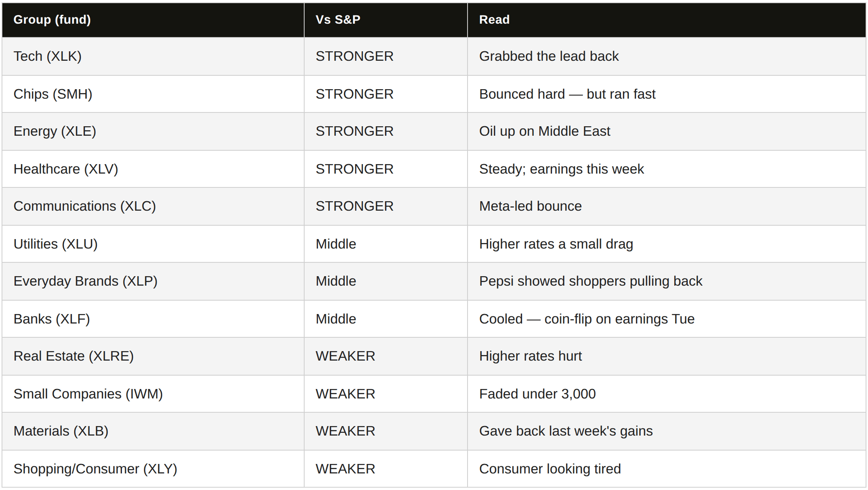This screenshot has width=868, height=490.
Task: Select the Shopping/Consumer (XLY) cell
Action: tap(153, 469)
